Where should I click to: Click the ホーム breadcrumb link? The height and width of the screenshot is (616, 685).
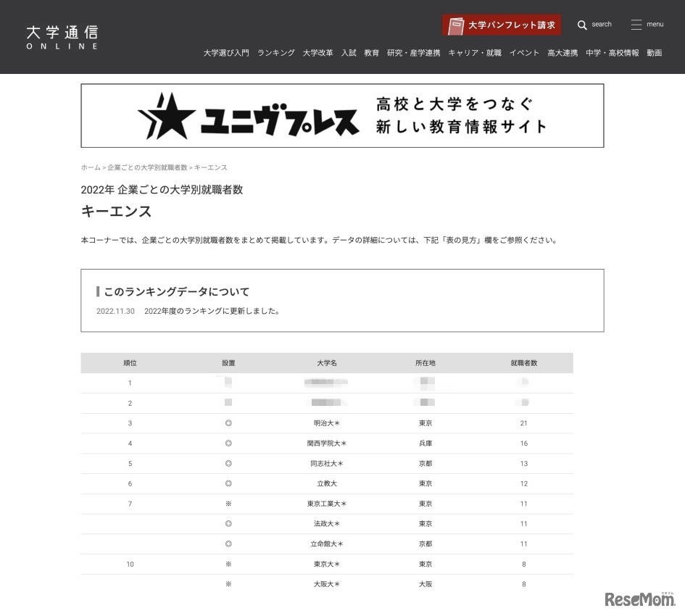90,167
